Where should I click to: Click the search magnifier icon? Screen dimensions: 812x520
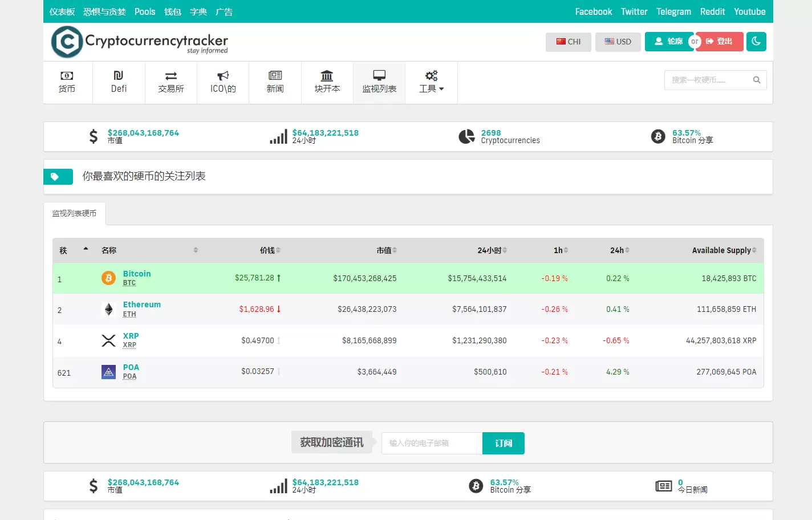pos(757,80)
